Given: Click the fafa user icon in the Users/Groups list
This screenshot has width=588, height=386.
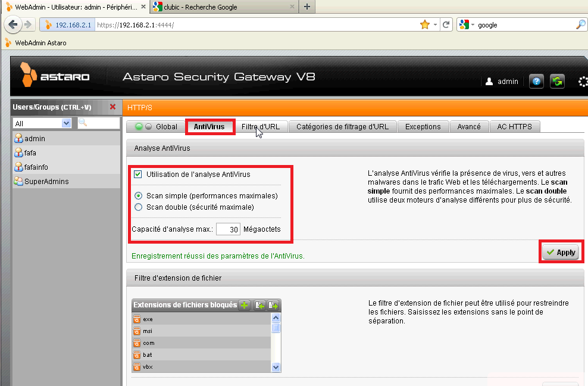Looking at the screenshot, I should click(x=18, y=153).
